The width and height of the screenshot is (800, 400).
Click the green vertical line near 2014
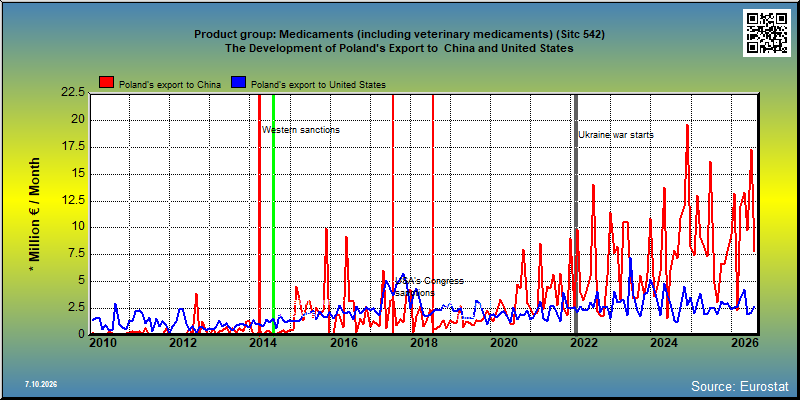(273, 214)
